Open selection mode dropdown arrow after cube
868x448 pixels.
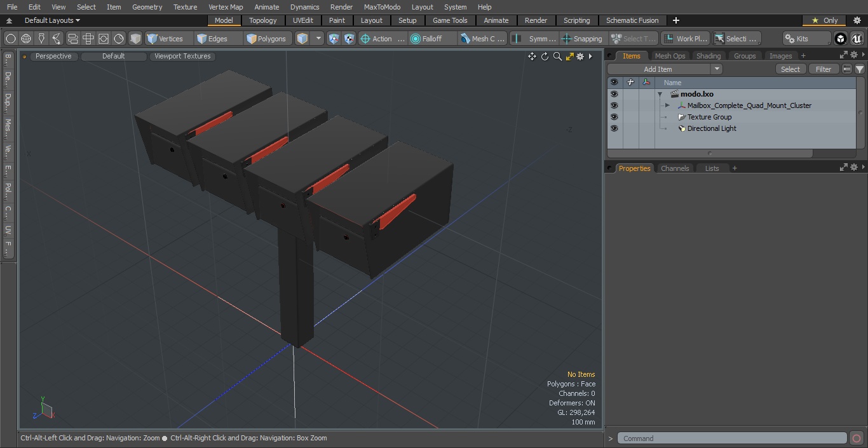tap(318, 39)
